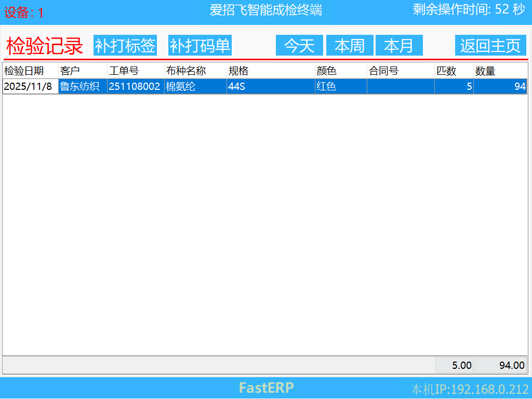Select work order cell 251108002

(135, 87)
